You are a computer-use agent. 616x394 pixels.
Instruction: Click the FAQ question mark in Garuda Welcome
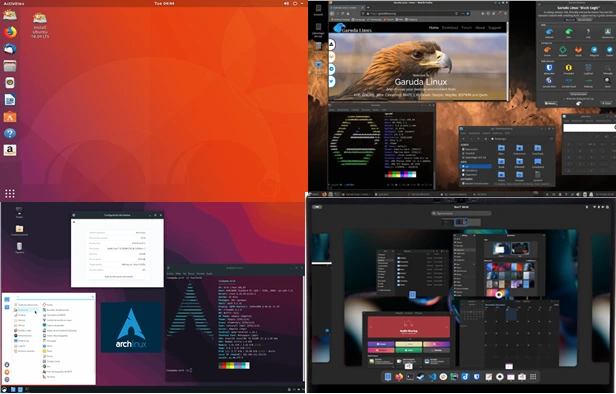point(588,33)
